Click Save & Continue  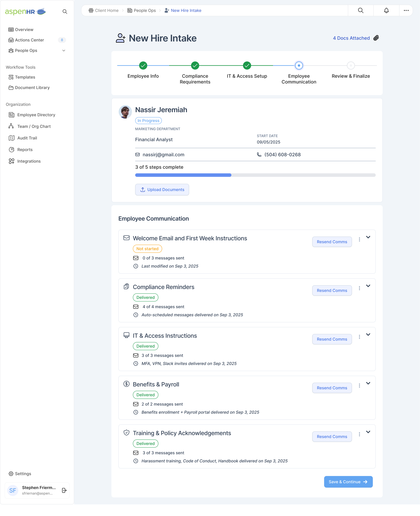click(x=348, y=482)
